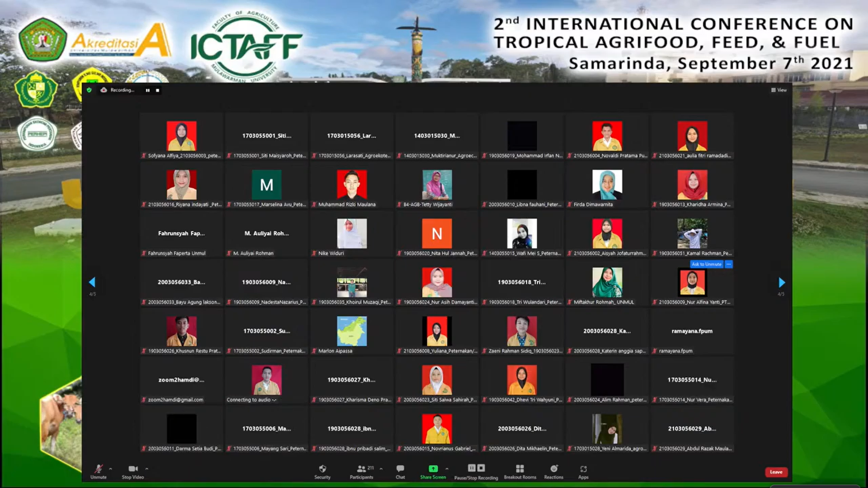Select Riyana Indayati participant tile
Viewport: 868px width, 488px height.
pos(182,185)
